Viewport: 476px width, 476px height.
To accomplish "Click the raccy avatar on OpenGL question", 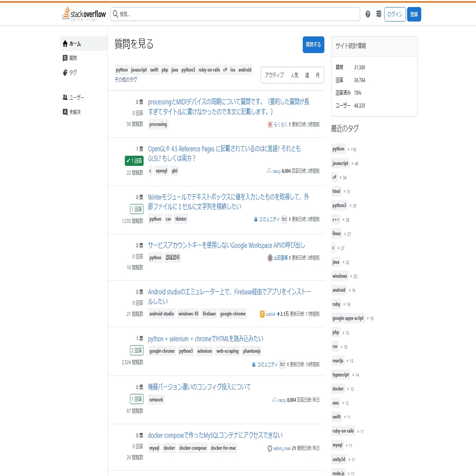I will pyautogui.click(x=269, y=171).
